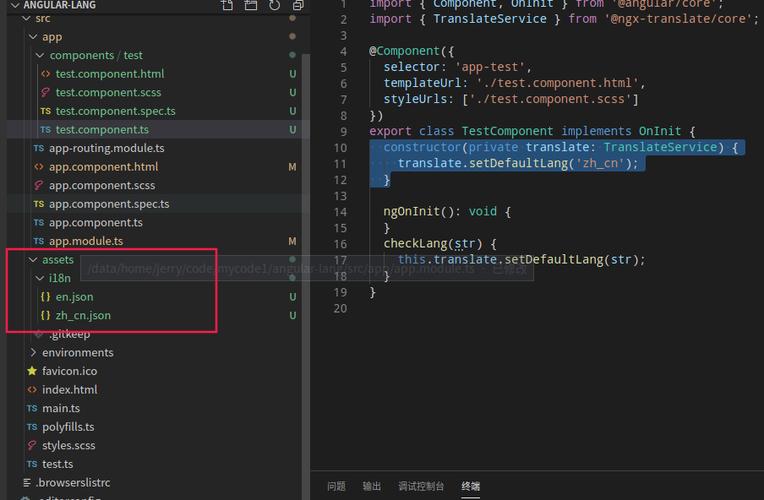Collapse the ANGULAR-LANG project root
The width and height of the screenshot is (764, 500).
[x=15, y=5]
